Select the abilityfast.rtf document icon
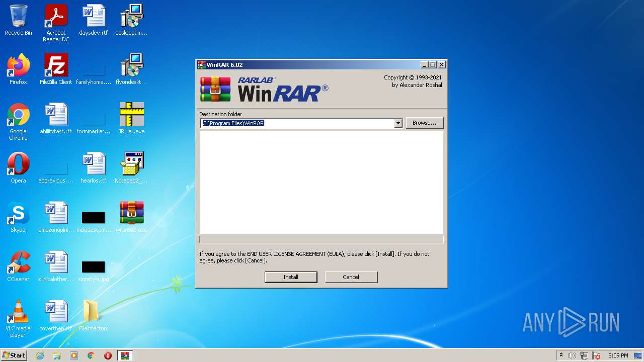This screenshot has height=362, width=644. (56, 119)
